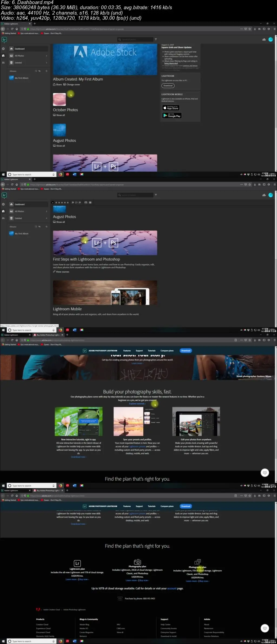The image size is (277, 644).
Task: Click the Albums plus icon in first frame
Action: (x=46, y=71)
